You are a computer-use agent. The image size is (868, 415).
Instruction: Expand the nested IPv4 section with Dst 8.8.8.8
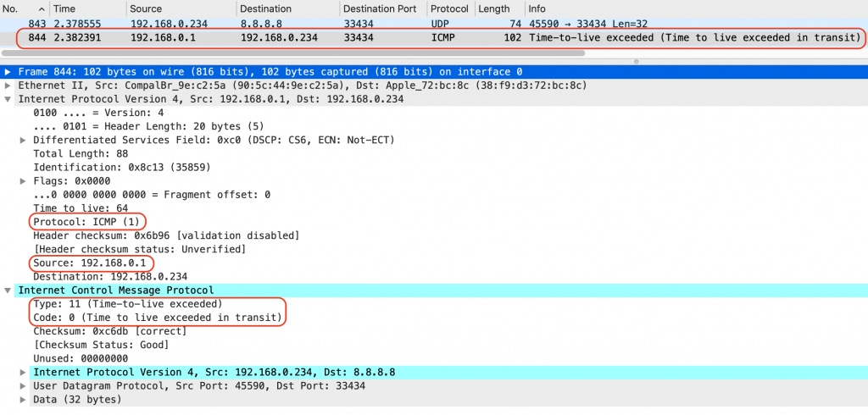click(x=23, y=372)
